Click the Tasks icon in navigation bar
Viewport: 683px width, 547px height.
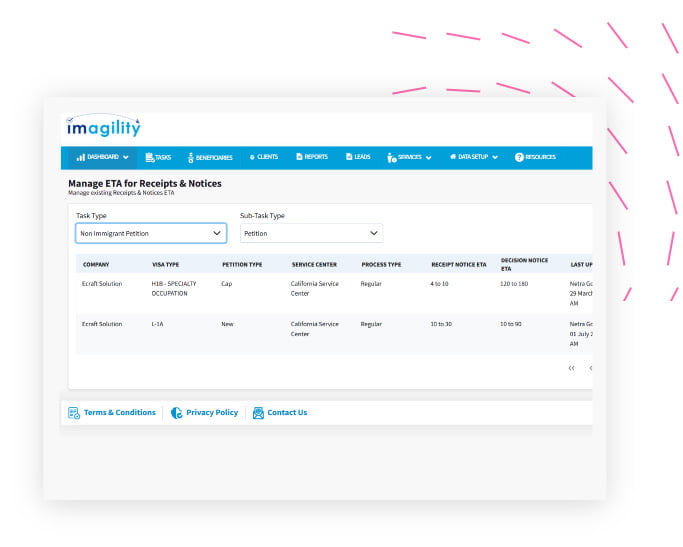click(x=150, y=157)
